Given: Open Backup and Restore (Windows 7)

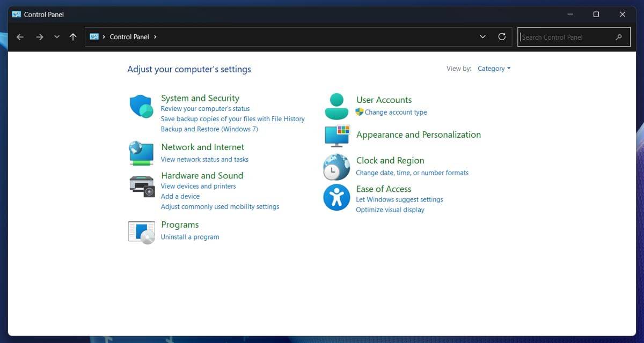Looking at the screenshot, I should [209, 129].
